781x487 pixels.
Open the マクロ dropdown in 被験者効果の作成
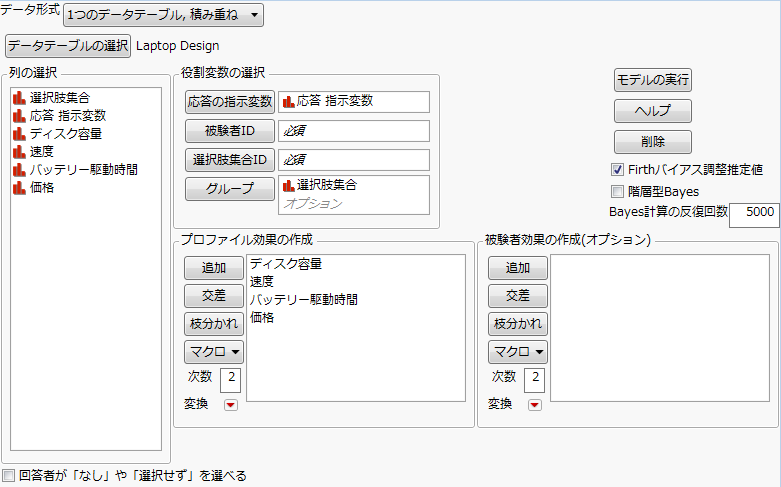(518, 352)
